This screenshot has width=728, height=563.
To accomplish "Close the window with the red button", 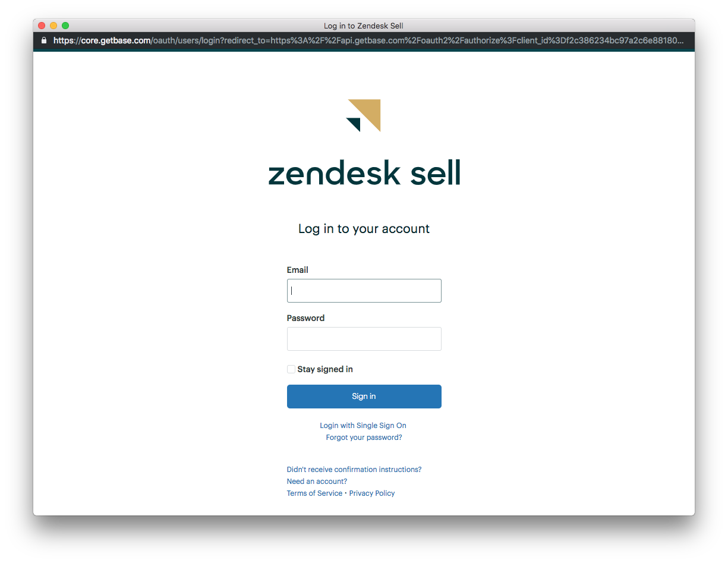I will [42, 26].
